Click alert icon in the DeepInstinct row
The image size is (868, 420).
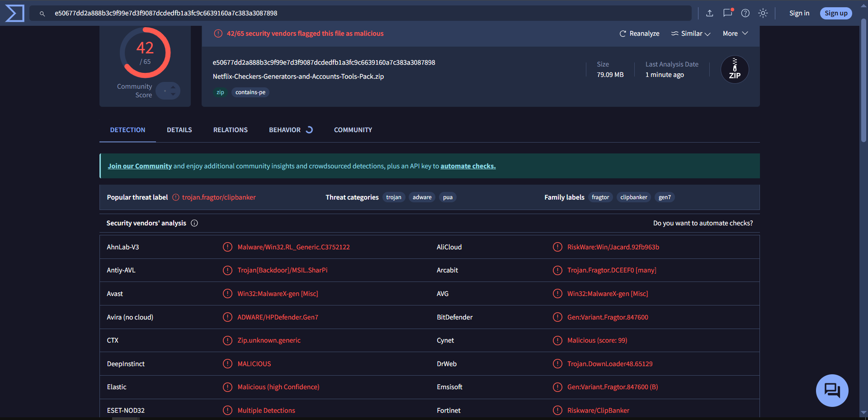pyautogui.click(x=227, y=364)
